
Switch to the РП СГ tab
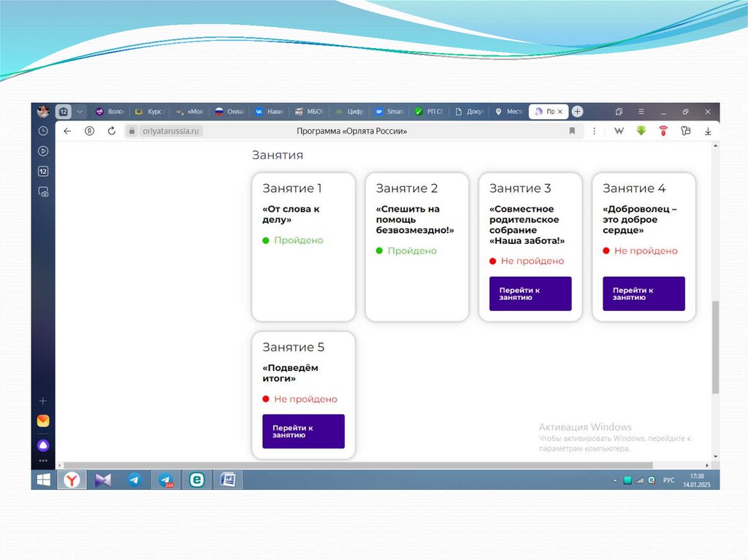429,112
